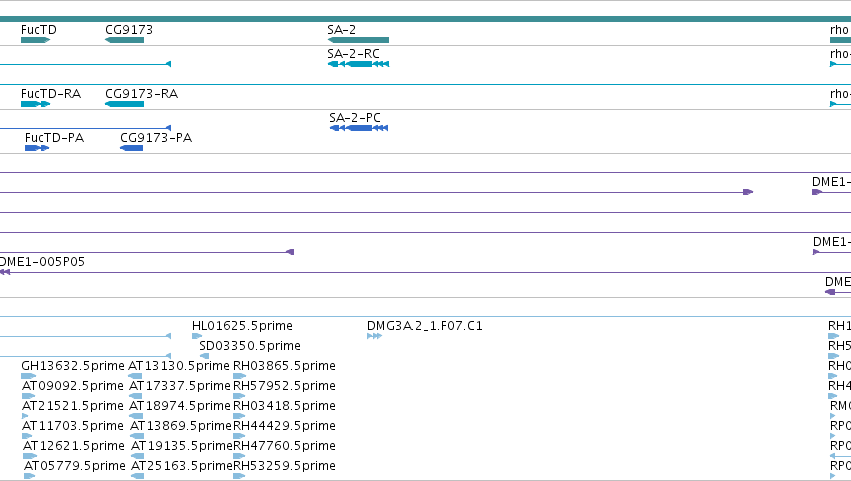Click the AT13869.5prime label
Screen dimensions: 851x481
[x=181, y=426]
